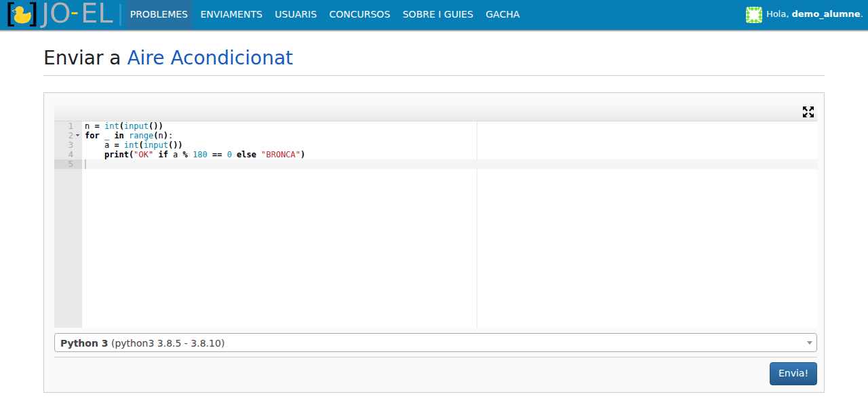Collapse the for-loop fold arrow on line 2
The image size is (868, 407).
tap(78, 136)
